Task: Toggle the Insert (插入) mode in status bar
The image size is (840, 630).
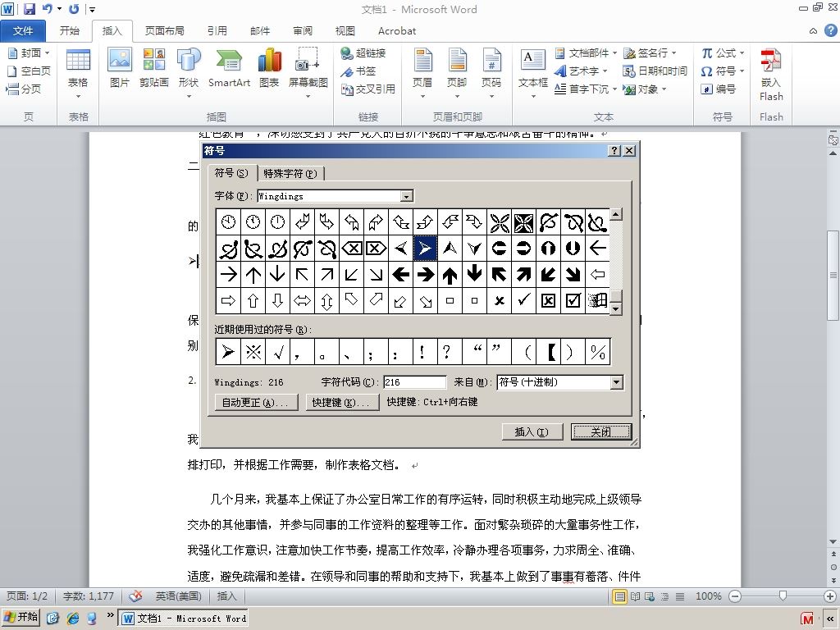Action: 226,596
